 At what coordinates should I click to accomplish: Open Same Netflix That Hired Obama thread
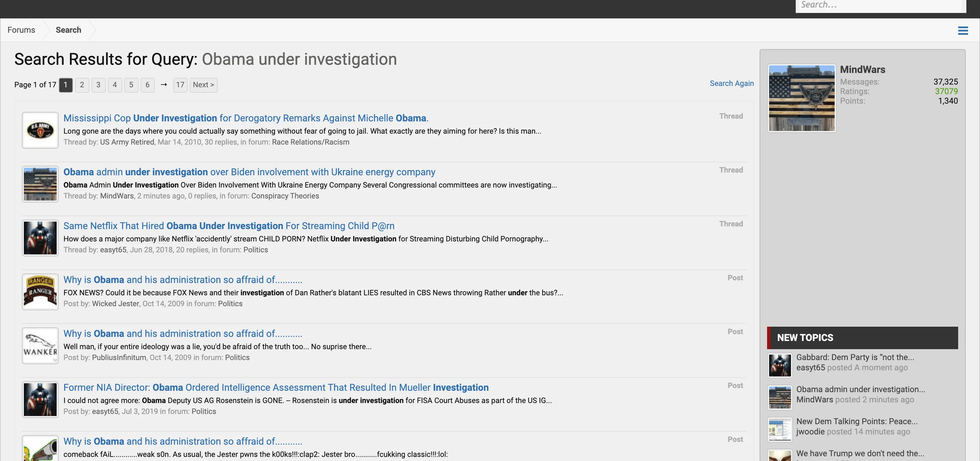pos(229,226)
